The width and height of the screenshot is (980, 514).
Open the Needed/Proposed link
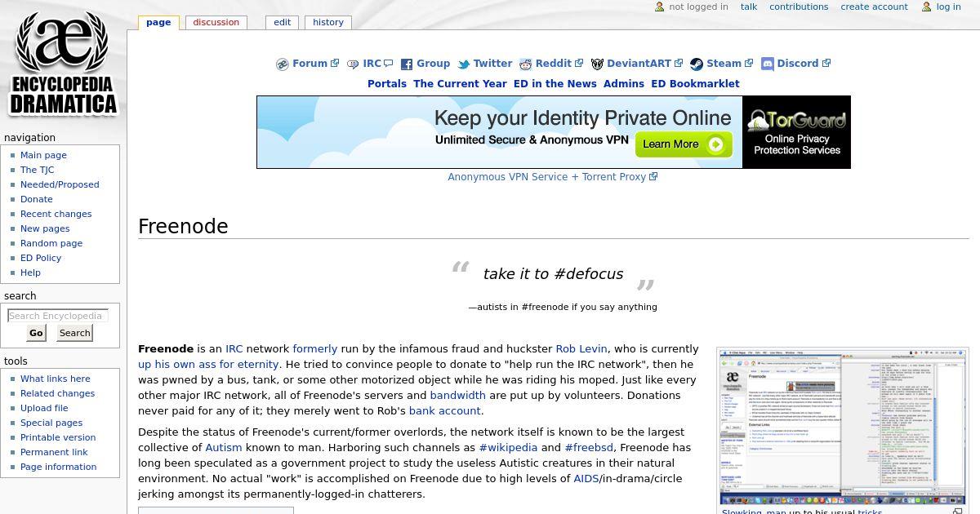60,184
